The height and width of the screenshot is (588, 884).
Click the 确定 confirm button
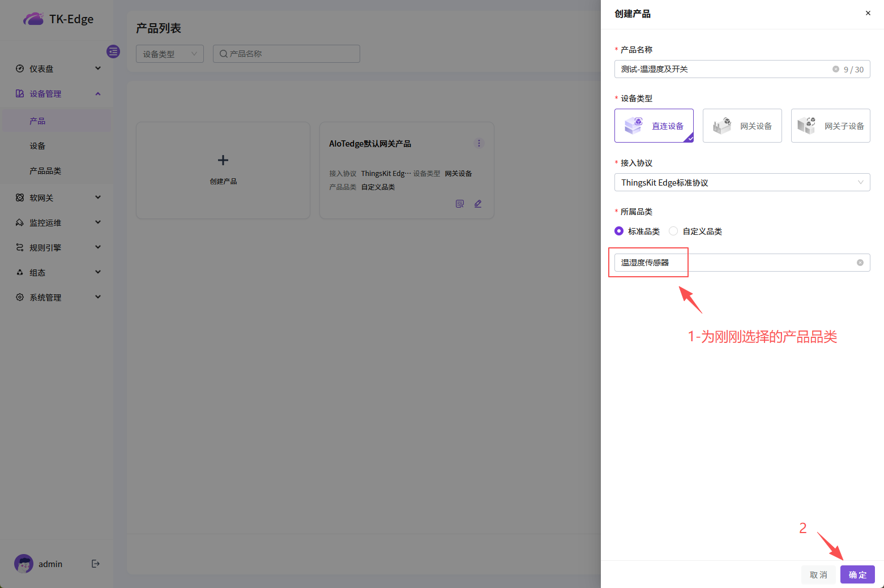coord(857,574)
